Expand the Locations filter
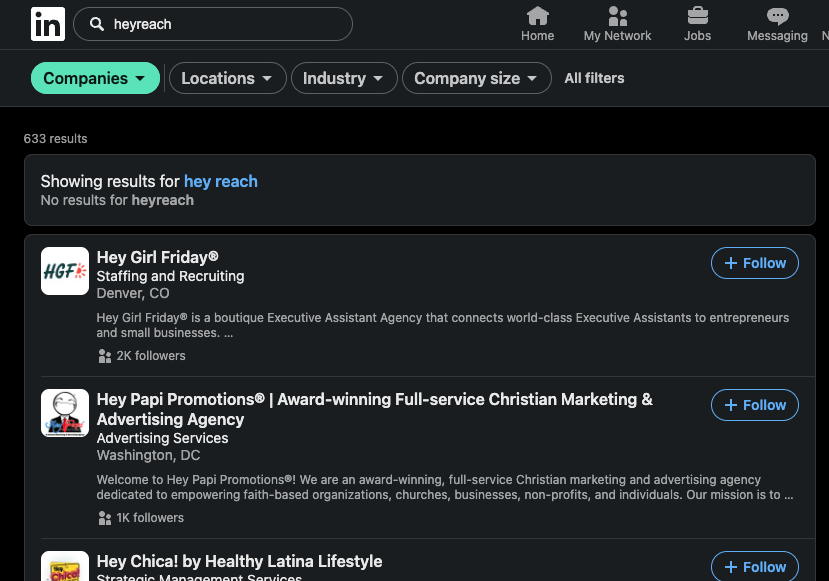This screenshot has height=581, width=829. [227, 78]
